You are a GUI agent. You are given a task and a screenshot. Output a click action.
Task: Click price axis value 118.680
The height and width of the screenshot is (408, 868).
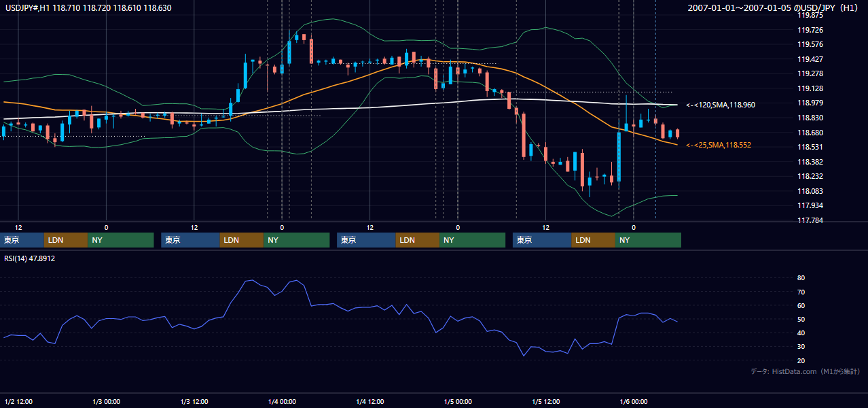click(x=810, y=133)
